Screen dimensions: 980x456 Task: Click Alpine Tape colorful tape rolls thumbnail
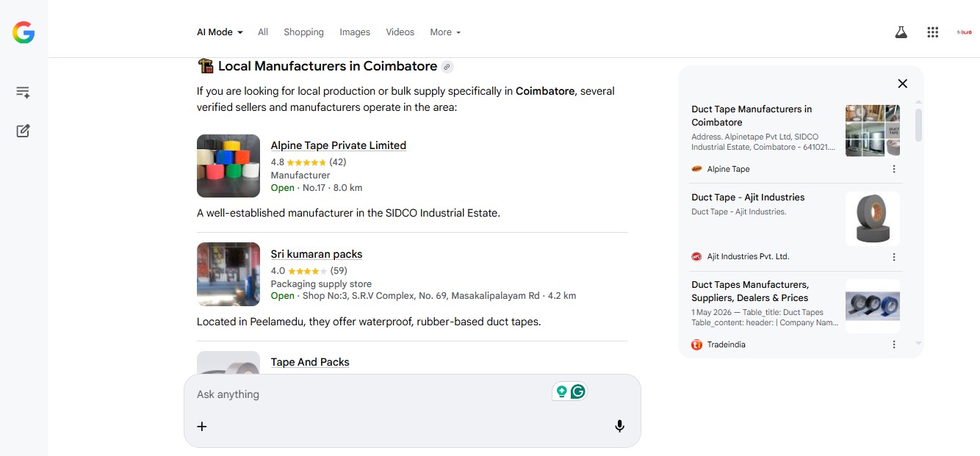click(x=228, y=166)
